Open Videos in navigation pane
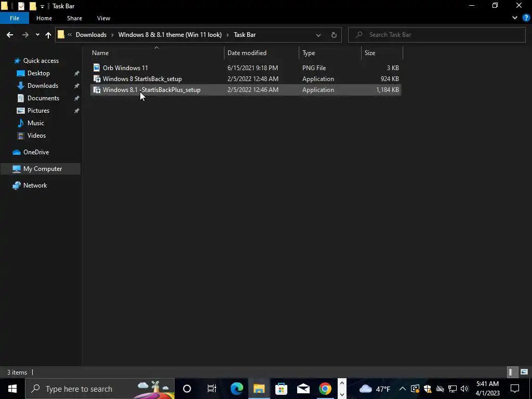 [36, 136]
